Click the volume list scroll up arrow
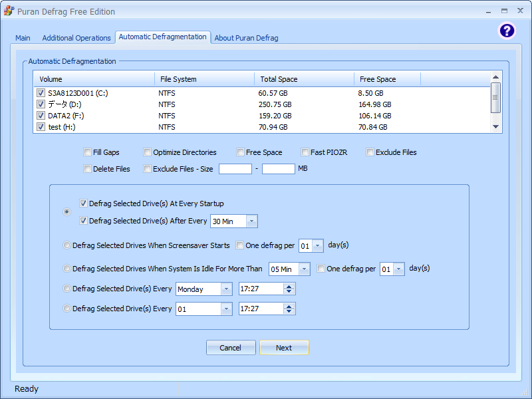 (x=495, y=77)
